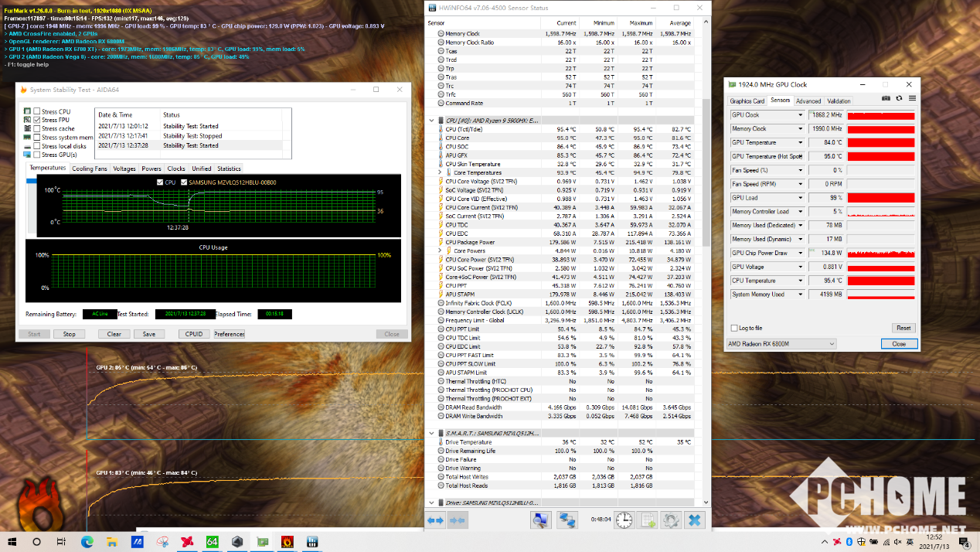
Task: Click HWiNFO collapse columns arrows icon
Action: coord(458,521)
